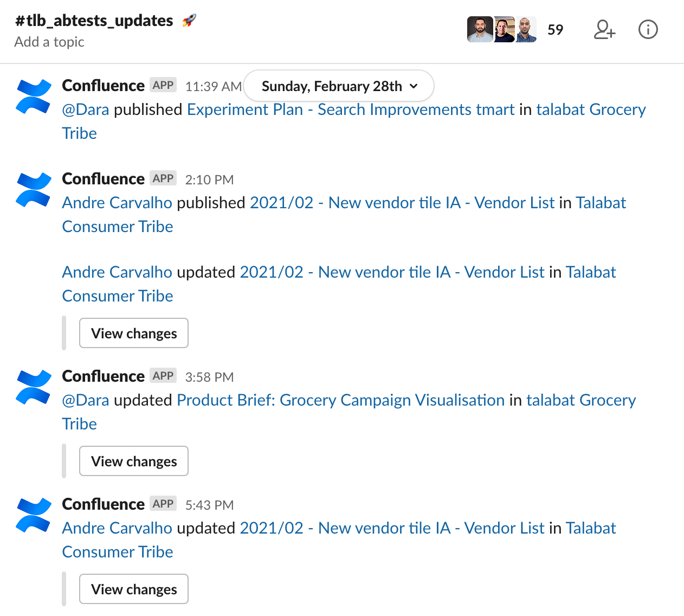
Task: Click Confluence avatar icon on 5:43 PM message
Action: [x=34, y=515]
